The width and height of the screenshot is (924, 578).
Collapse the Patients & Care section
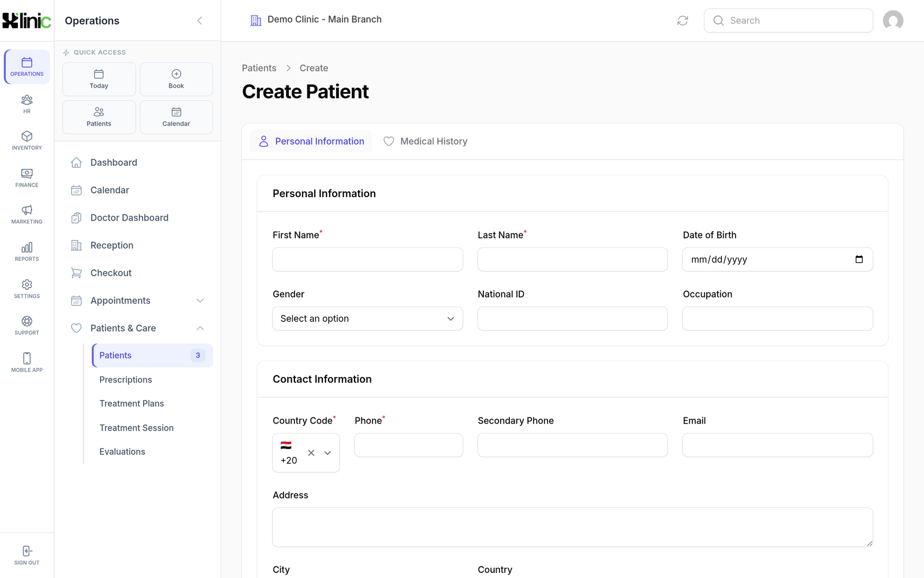(x=137, y=328)
